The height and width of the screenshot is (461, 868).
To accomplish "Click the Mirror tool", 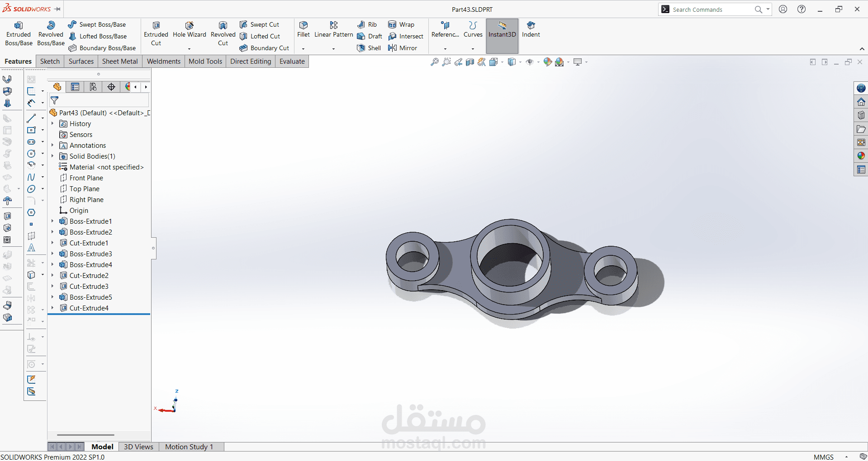I will tap(403, 48).
